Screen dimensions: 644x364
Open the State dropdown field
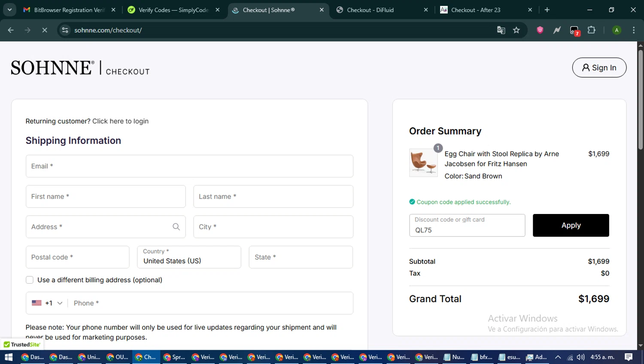[x=301, y=257]
